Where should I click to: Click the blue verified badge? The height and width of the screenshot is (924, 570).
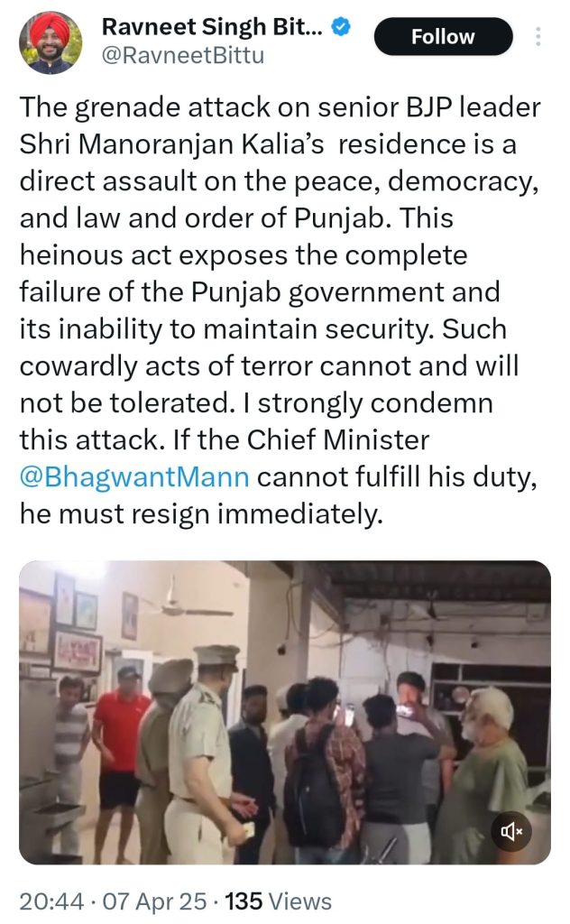pos(342,26)
